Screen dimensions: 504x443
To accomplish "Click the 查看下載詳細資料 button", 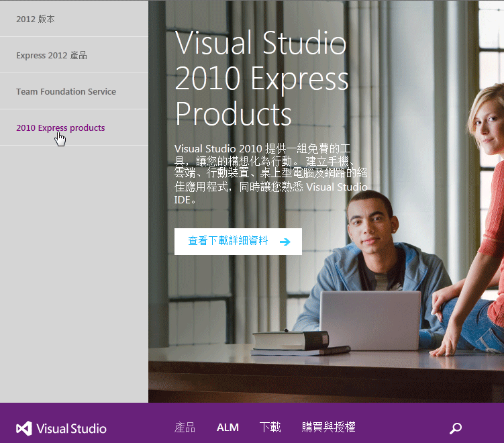I will pyautogui.click(x=238, y=242).
